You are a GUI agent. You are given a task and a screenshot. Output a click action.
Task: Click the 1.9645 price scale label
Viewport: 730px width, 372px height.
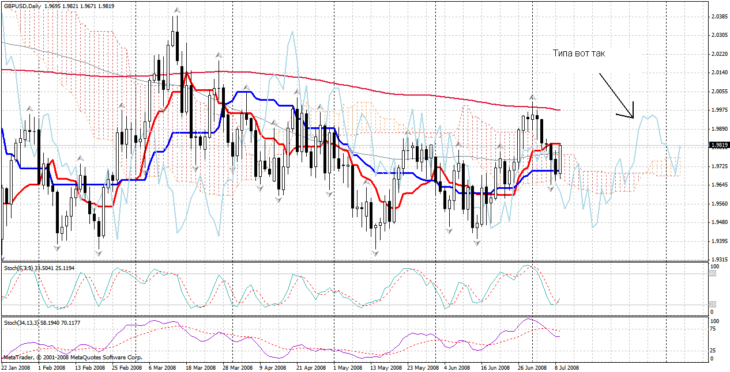[x=719, y=185]
